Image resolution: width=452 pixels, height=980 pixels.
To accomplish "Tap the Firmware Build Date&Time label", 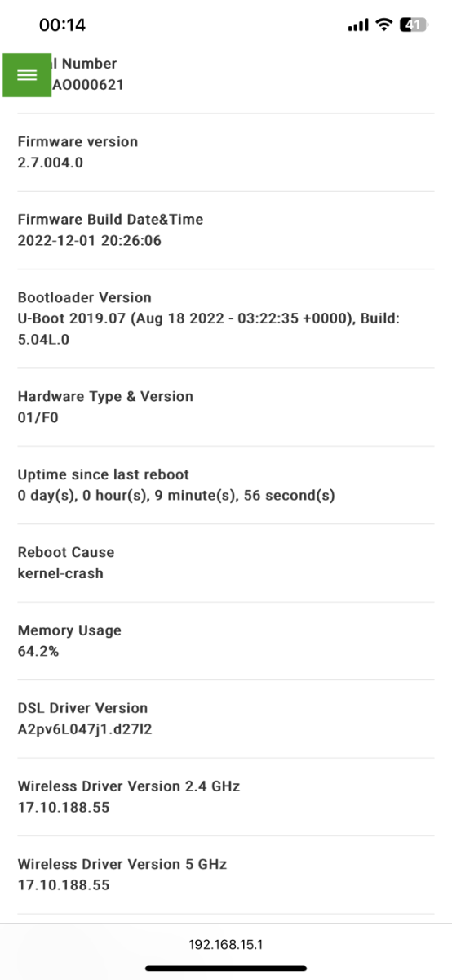I will click(110, 219).
